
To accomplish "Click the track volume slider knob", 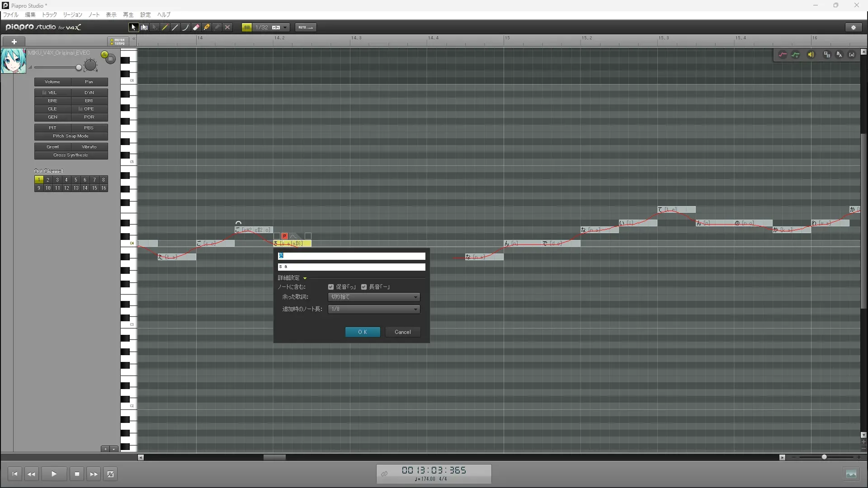I will click(x=79, y=67).
